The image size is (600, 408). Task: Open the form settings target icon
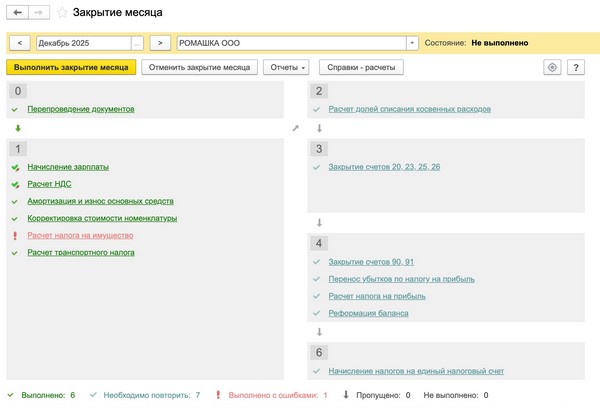point(552,67)
